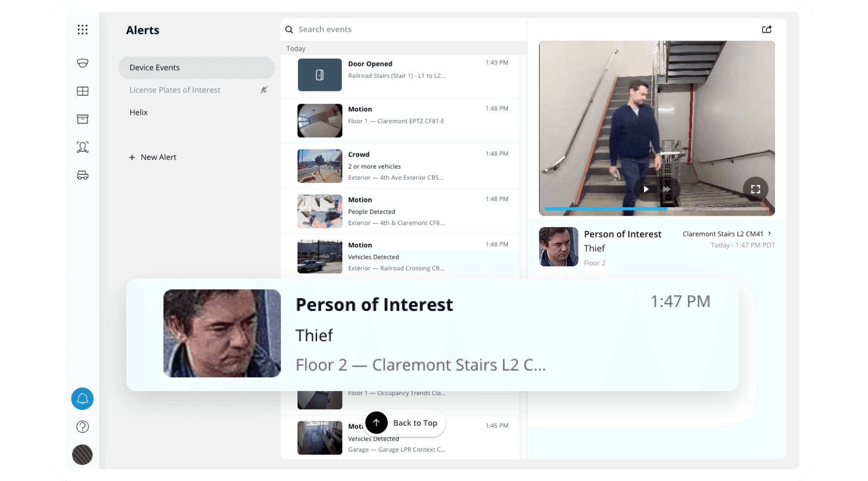Open the vehicle detection icon in sidebar
This screenshot has height=481, width=868.
point(82,175)
